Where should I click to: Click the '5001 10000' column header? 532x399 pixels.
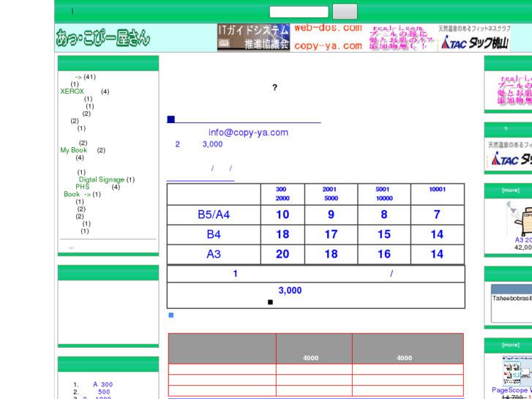pyautogui.click(x=383, y=194)
